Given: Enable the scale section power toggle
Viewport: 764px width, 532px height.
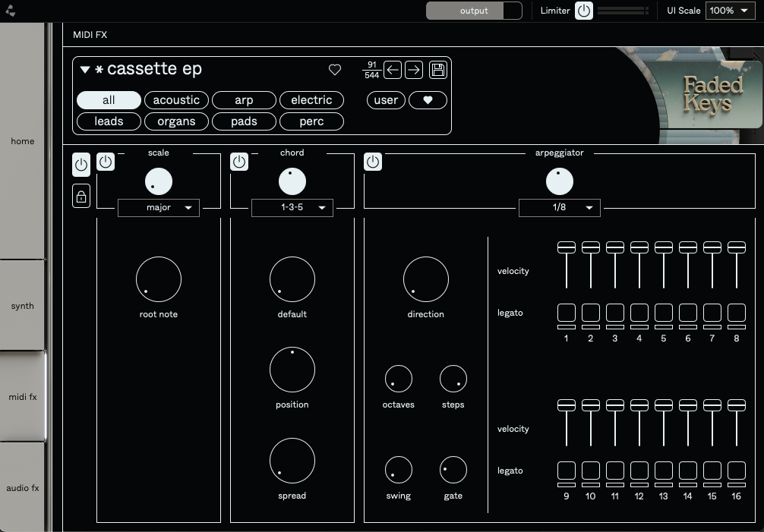Looking at the screenshot, I should [106, 162].
